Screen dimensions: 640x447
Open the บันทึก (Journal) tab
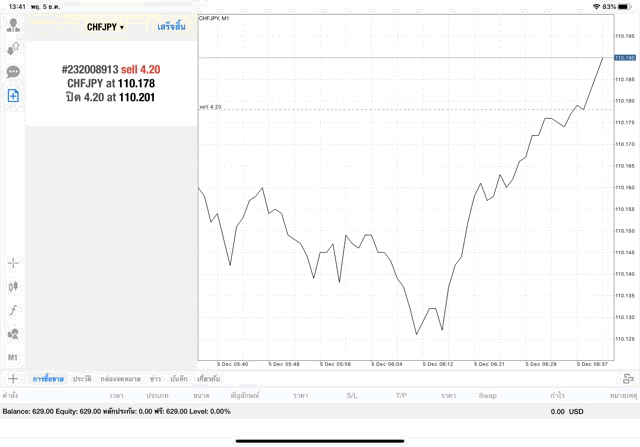click(x=179, y=379)
